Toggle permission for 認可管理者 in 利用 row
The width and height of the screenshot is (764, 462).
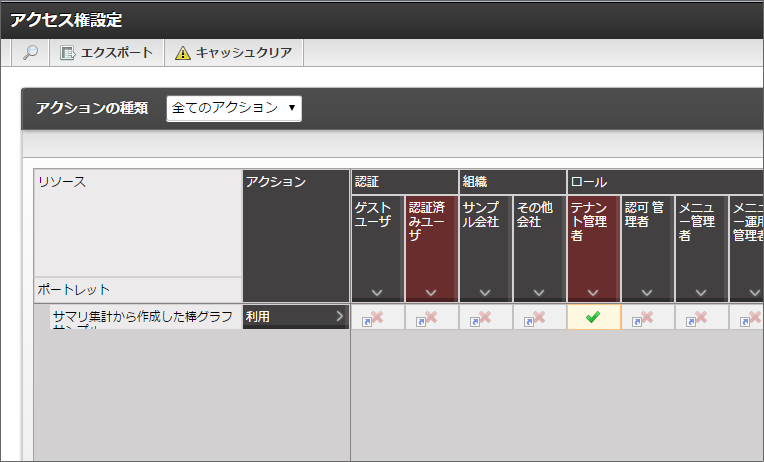648,317
